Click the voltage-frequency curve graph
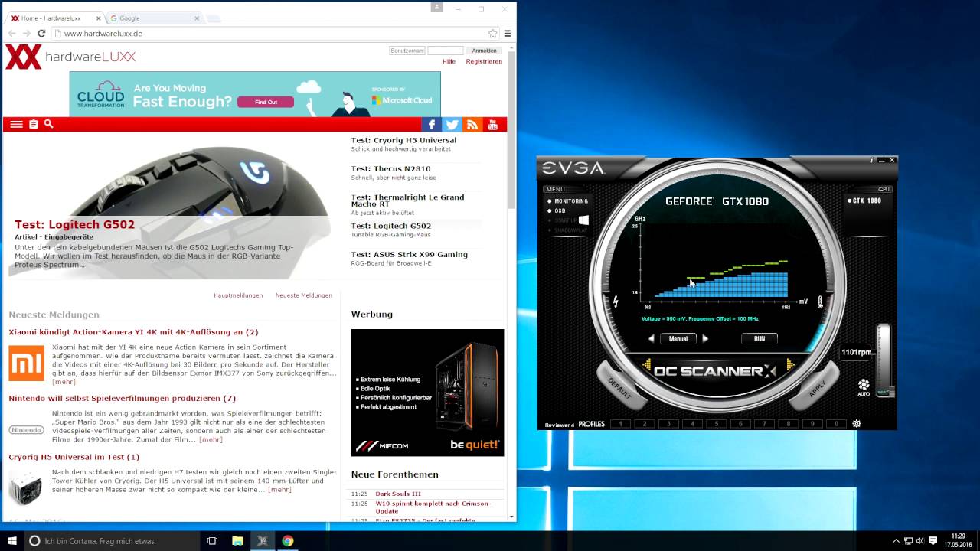Image resolution: width=980 pixels, height=551 pixels. tap(717, 260)
